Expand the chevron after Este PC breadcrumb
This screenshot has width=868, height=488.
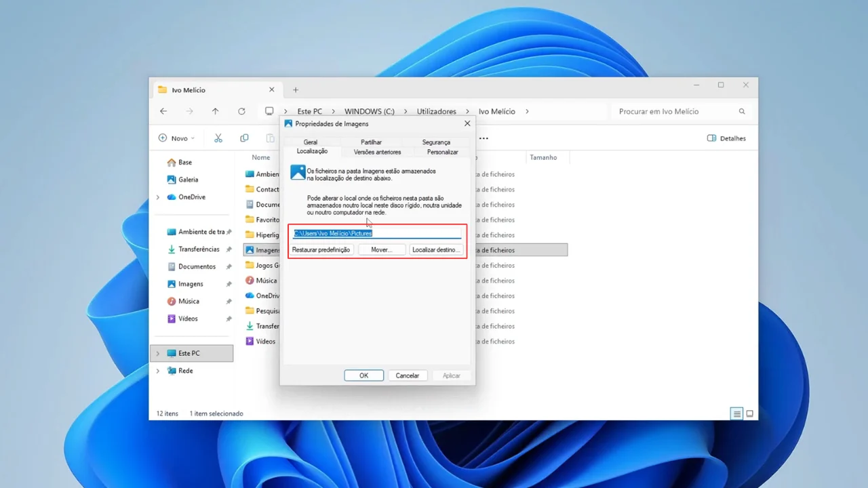(x=332, y=111)
